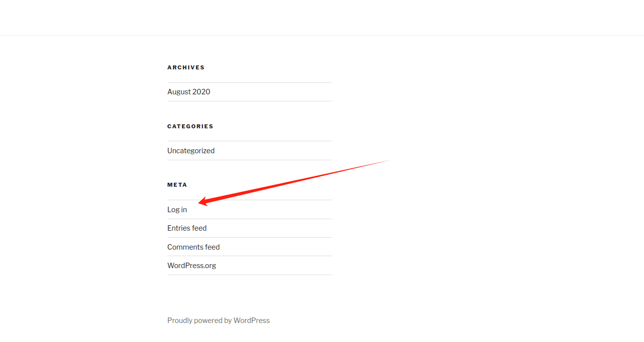Select the only link under Categories
This screenshot has width=644, height=342.
pos(190,151)
